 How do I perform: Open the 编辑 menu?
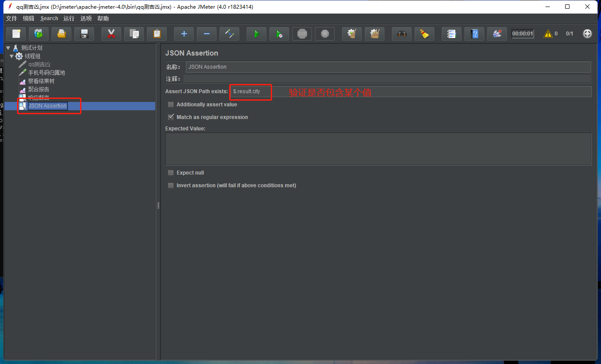pos(28,18)
